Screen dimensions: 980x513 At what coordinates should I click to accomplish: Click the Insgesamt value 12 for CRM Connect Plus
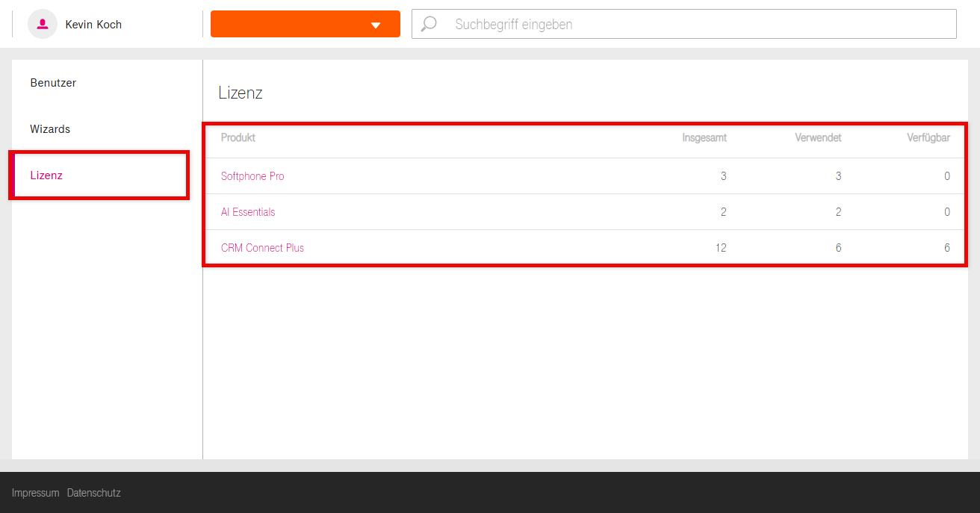[x=720, y=248]
